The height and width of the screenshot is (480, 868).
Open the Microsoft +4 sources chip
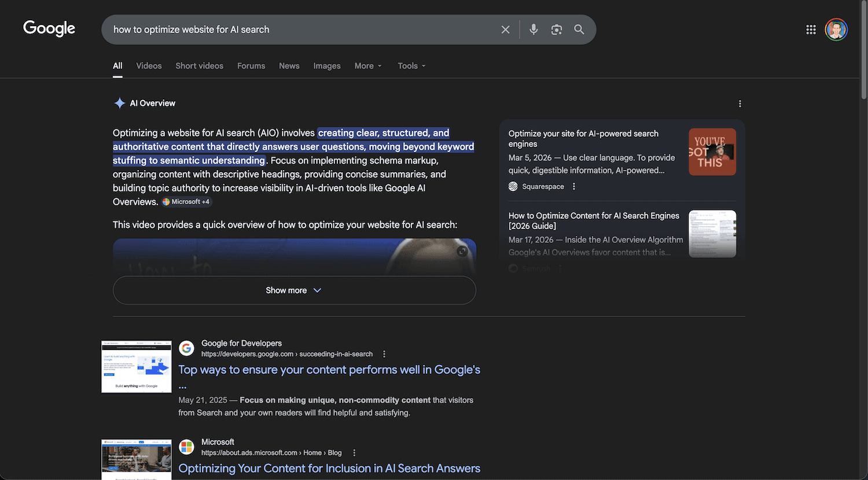tap(186, 202)
